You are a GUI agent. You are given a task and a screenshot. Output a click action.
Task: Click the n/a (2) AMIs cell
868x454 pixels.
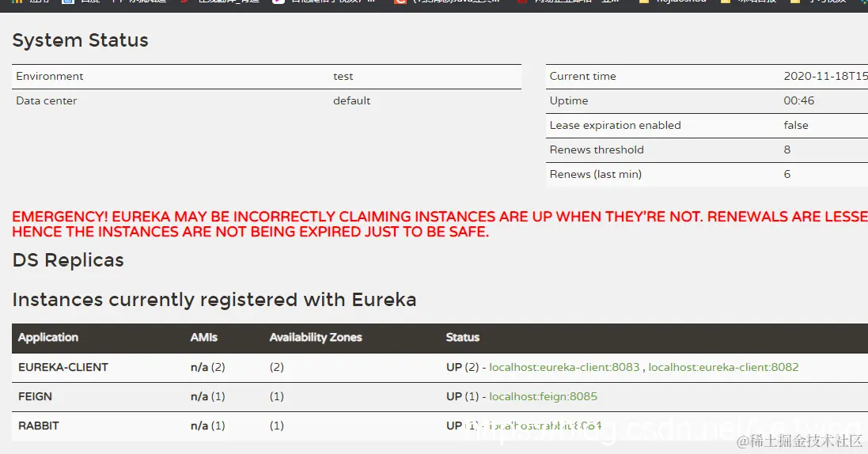click(207, 367)
